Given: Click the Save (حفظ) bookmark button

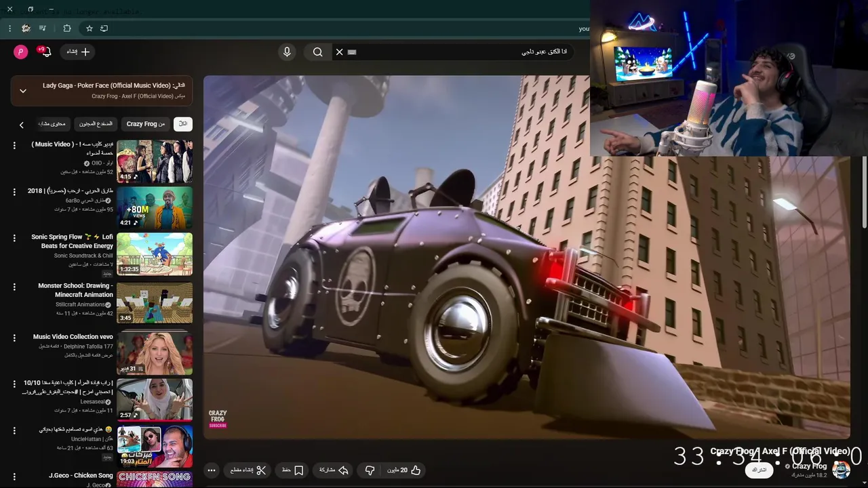Looking at the screenshot, I should point(292,470).
